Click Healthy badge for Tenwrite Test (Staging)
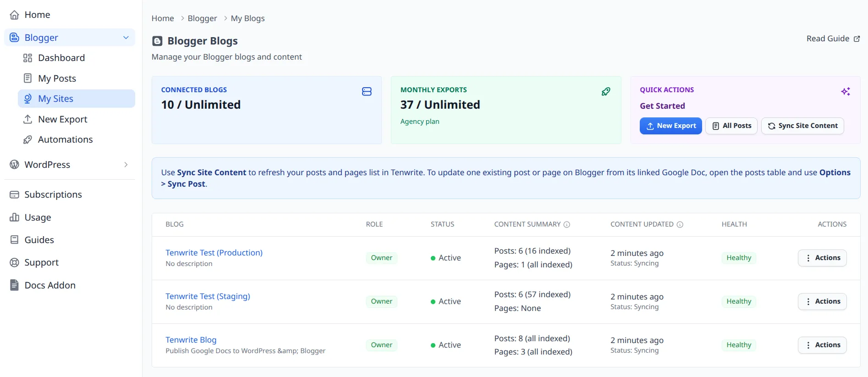This screenshot has height=377, width=868. [x=739, y=301]
